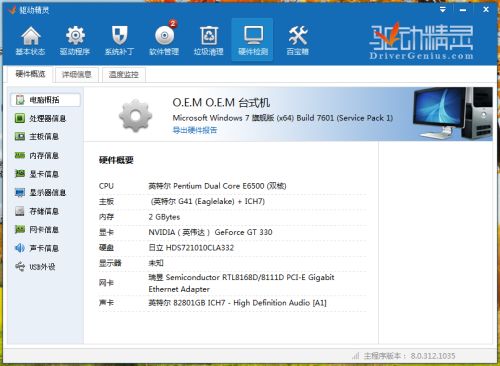500x366 pixels.
Task: Open the 硬件检测 monitor icon
Action: coord(253,36)
